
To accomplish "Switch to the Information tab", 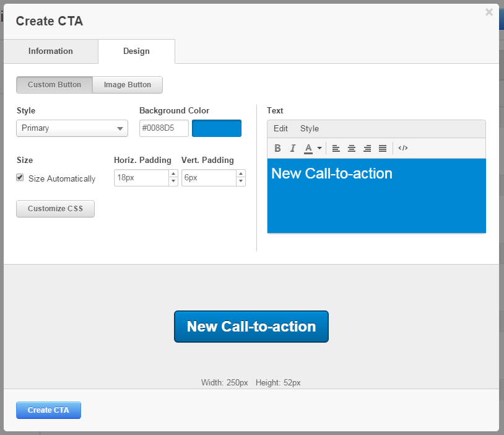I will (51, 51).
